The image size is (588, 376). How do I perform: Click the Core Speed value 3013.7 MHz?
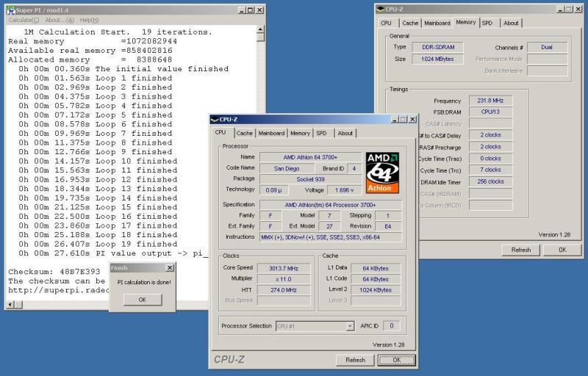(284, 269)
